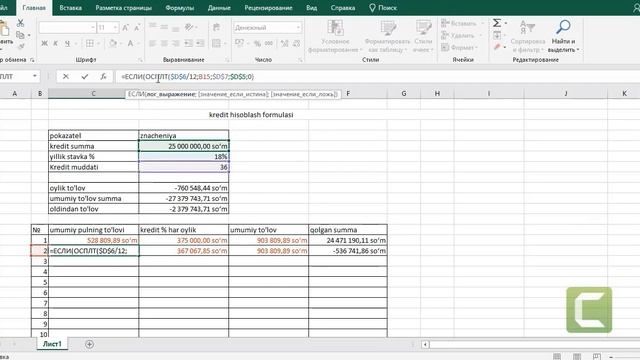
Task: Click the Clear eraser icon
Action: tap(497, 47)
